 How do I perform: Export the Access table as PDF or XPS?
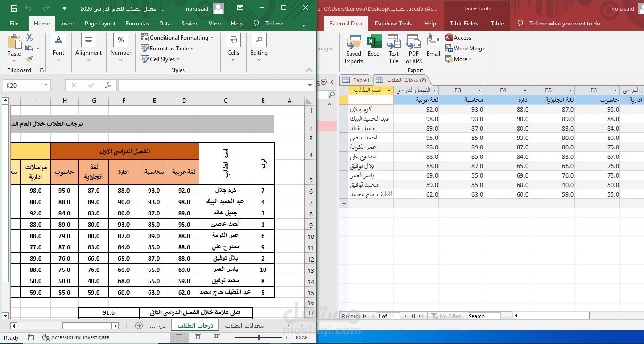pyautogui.click(x=414, y=49)
